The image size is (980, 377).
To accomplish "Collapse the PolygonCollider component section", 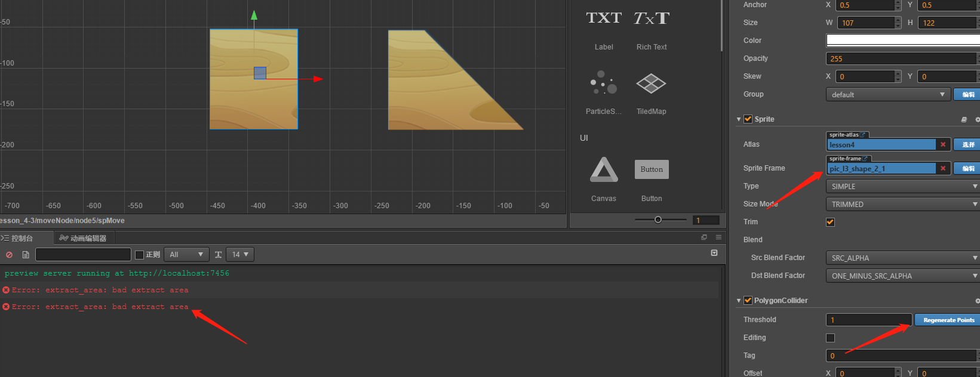I will [x=739, y=301].
